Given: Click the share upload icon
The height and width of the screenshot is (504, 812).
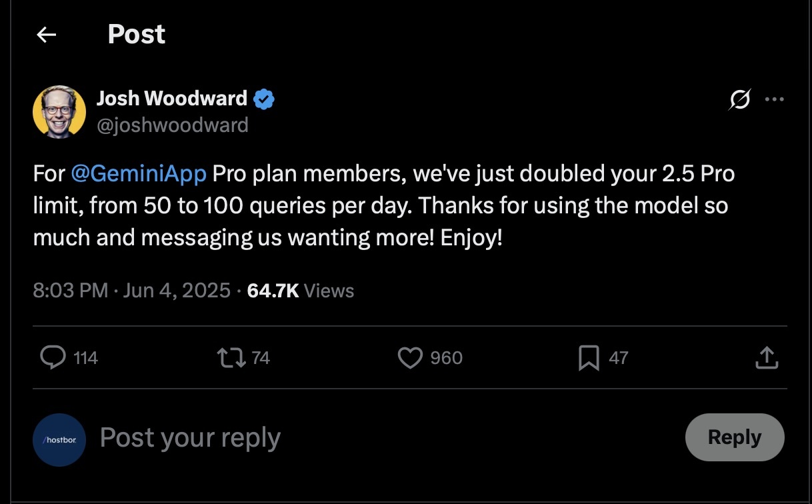Looking at the screenshot, I should pyautogui.click(x=767, y=358).
